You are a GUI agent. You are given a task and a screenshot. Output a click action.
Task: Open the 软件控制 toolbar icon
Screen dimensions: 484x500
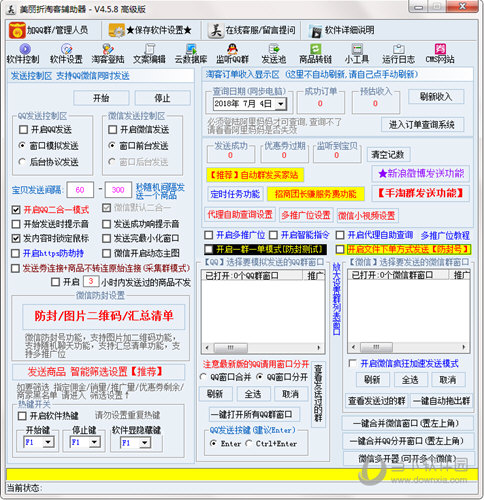coord(25,49)
